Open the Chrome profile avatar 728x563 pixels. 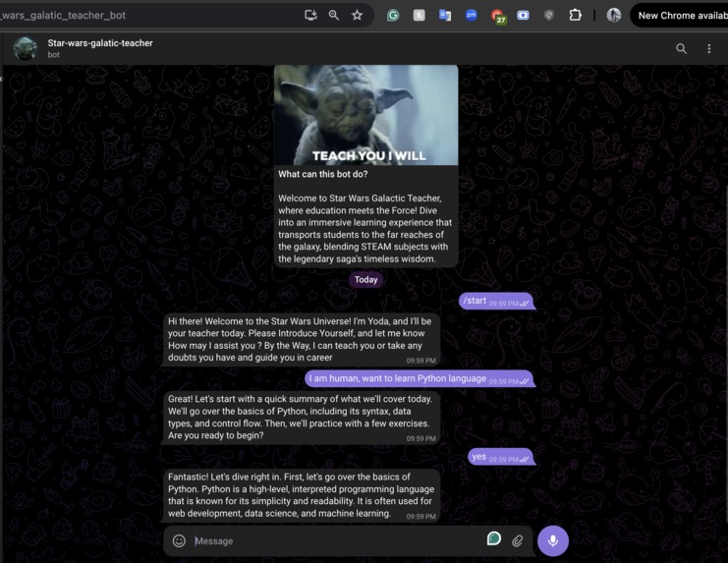(614, 16)
